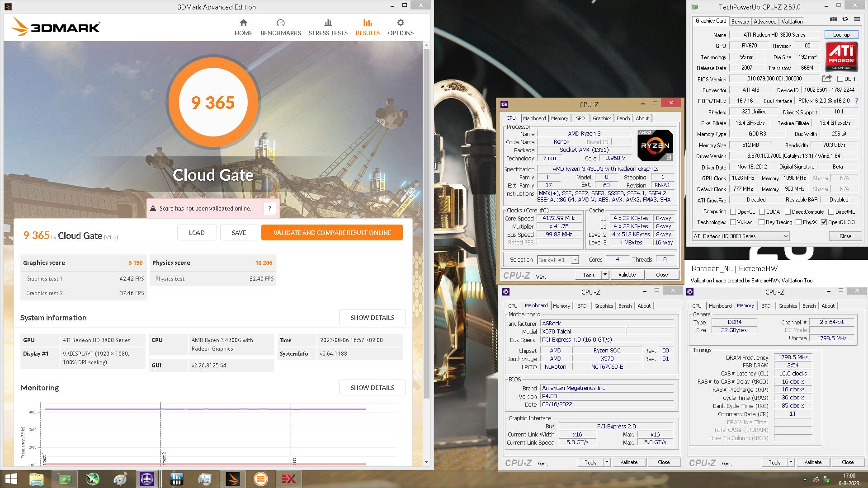The width and height of the screenshot is (868, 488).
Task: Click Close button in GPU-Z
Action: click(x=845, y=236)
